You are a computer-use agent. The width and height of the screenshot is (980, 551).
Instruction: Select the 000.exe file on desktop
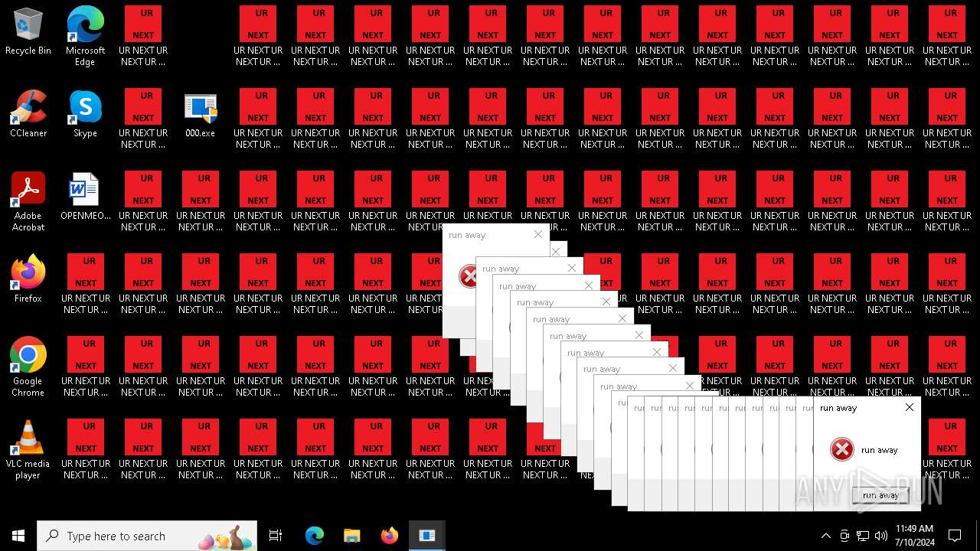[x=201, y=114]
